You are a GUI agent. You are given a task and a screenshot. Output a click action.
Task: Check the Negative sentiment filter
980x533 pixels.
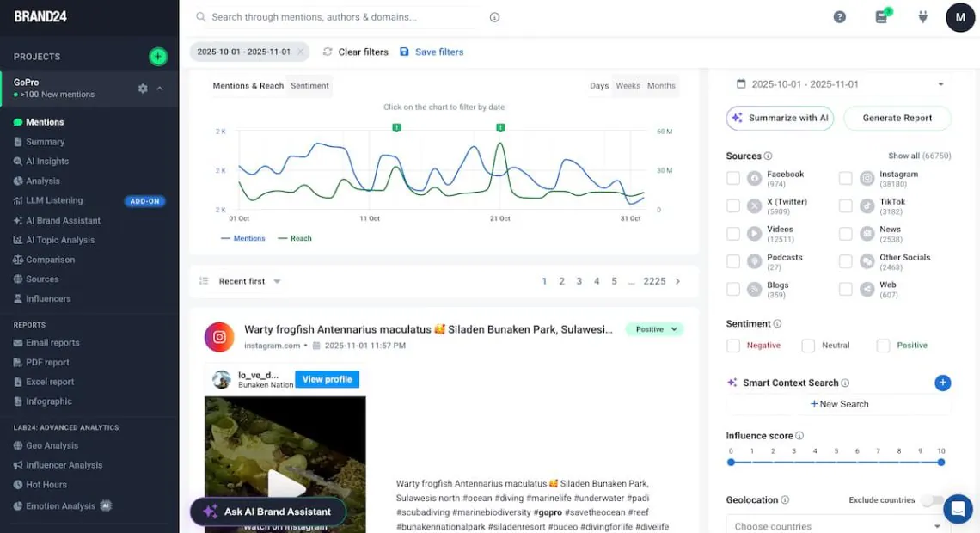tap(733, 345)
